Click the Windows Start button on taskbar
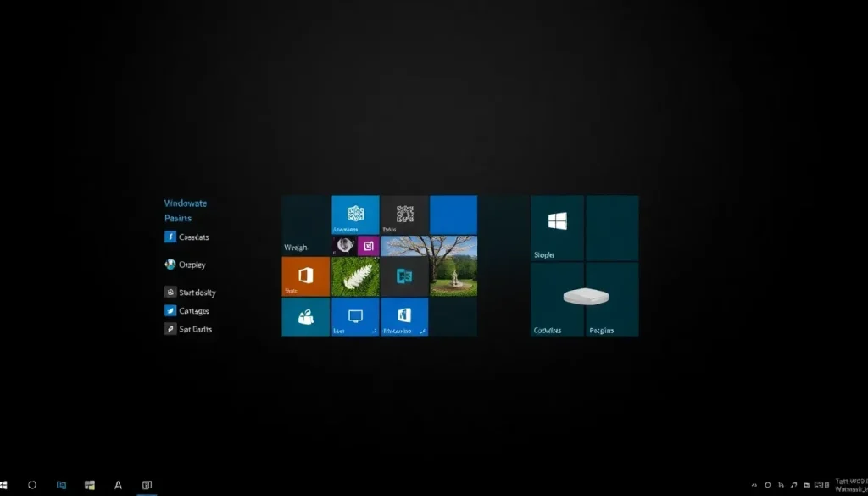 (4, 485)
